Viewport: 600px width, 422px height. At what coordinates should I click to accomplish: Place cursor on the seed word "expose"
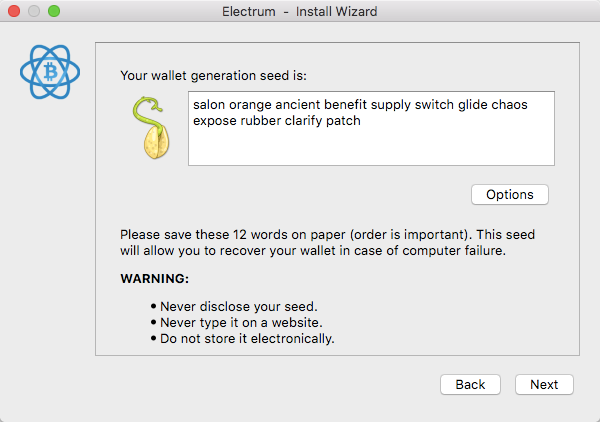coord(215,121)
